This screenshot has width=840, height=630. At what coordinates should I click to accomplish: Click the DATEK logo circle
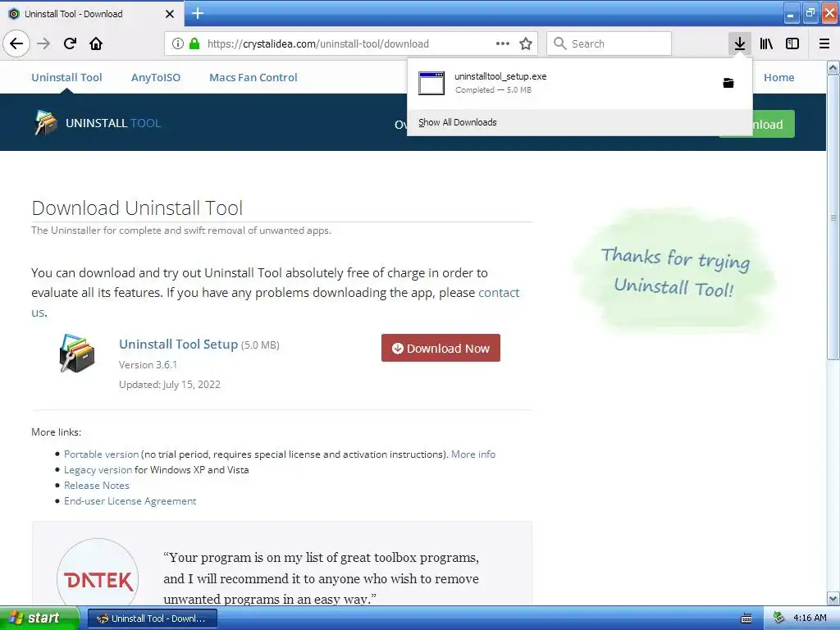coord(98,577)
